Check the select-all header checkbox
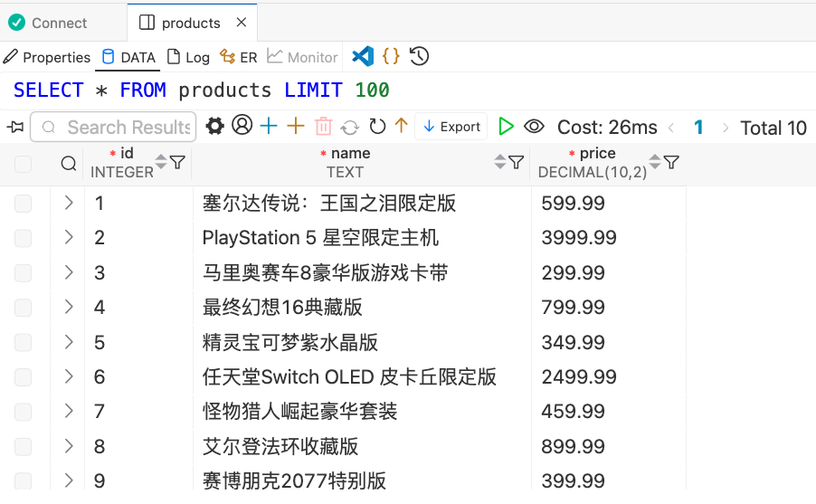This screenshot has height=504, width=816. (23, 164)
